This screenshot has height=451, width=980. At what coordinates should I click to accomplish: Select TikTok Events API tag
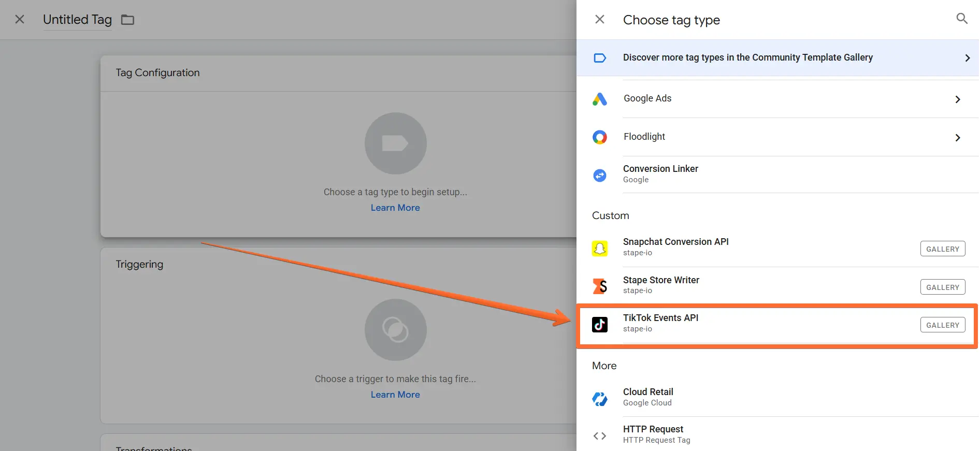click(777, 325)
